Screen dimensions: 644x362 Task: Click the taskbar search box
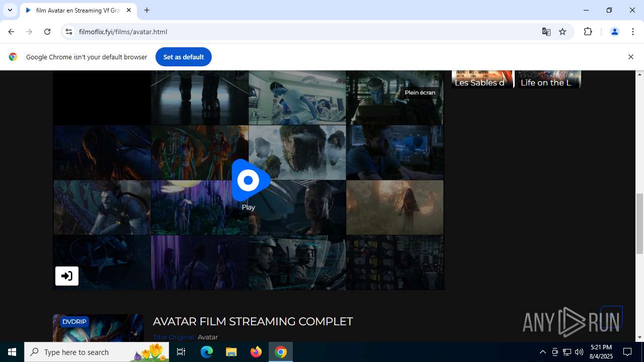[x=97, y=352]
